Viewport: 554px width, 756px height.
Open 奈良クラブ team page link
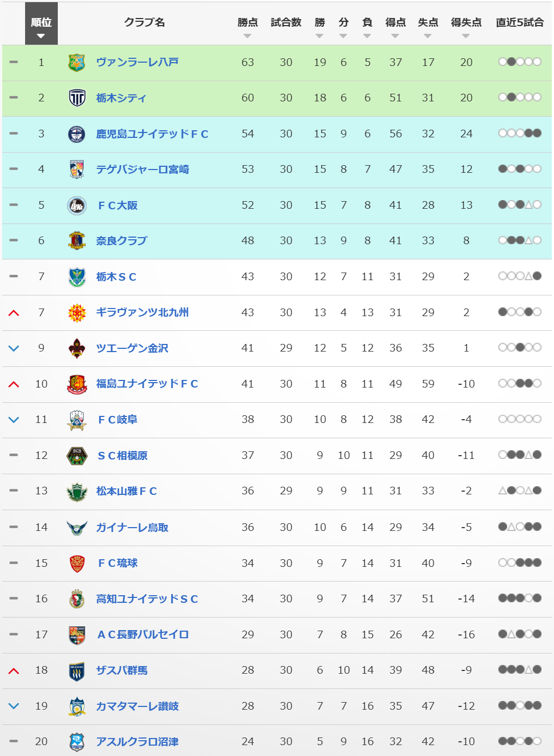click(x=122, y=241)
